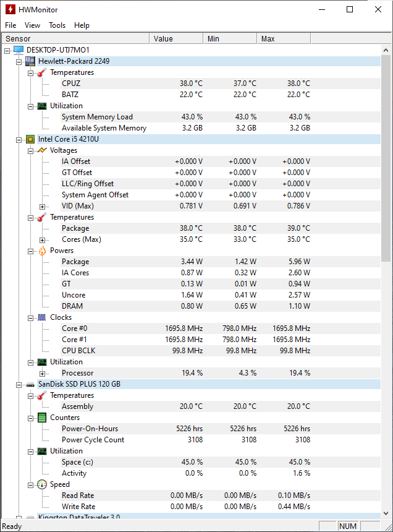The width and height of the screenshot is (393, 532).
Task: Expand the VID (Max) voltage entry
Action: point(42,206)
